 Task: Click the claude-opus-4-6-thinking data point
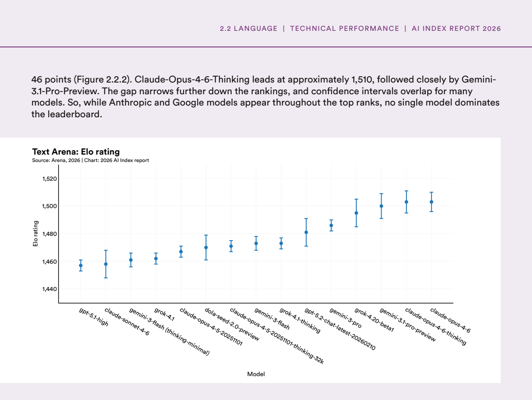[406, 202]
